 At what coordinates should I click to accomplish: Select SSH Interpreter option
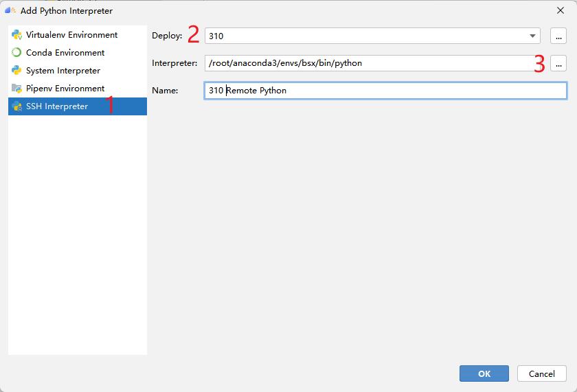(77, 106)
